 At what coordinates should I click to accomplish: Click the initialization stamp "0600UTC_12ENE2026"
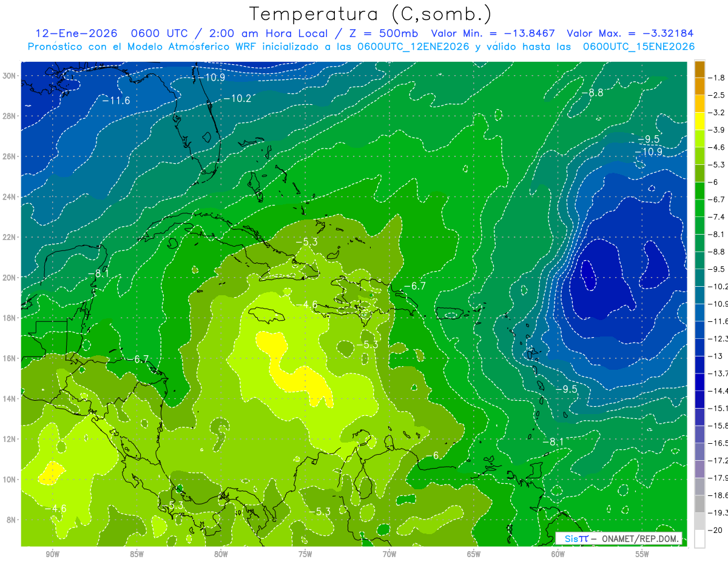click(413, 47)
